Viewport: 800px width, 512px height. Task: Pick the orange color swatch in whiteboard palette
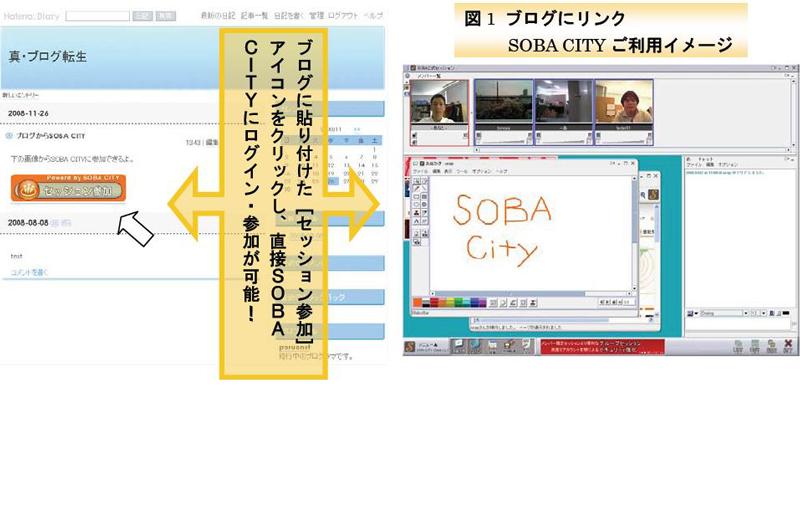pyautogui.click(x=418, y=303)
